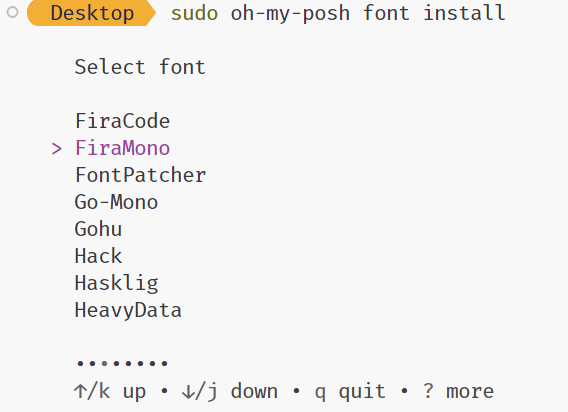Viewport: 568px width, 412px height.
Task: Click the Select font heading
Action: 140,67
